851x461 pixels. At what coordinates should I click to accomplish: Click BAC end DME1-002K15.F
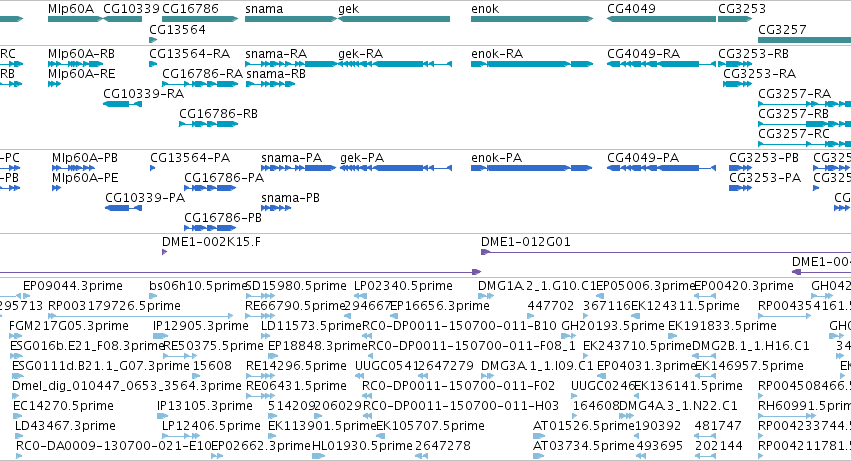tap(211, 242)
